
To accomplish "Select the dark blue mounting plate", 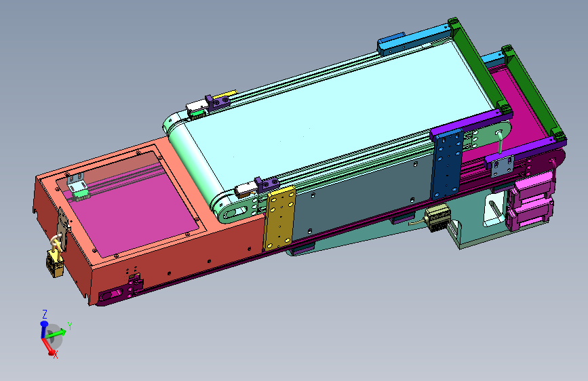I will [x=447, y=165].
